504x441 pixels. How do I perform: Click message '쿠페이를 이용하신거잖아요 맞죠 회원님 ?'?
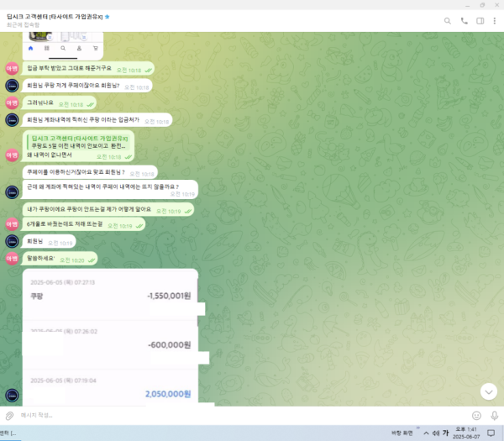[90, 172]
